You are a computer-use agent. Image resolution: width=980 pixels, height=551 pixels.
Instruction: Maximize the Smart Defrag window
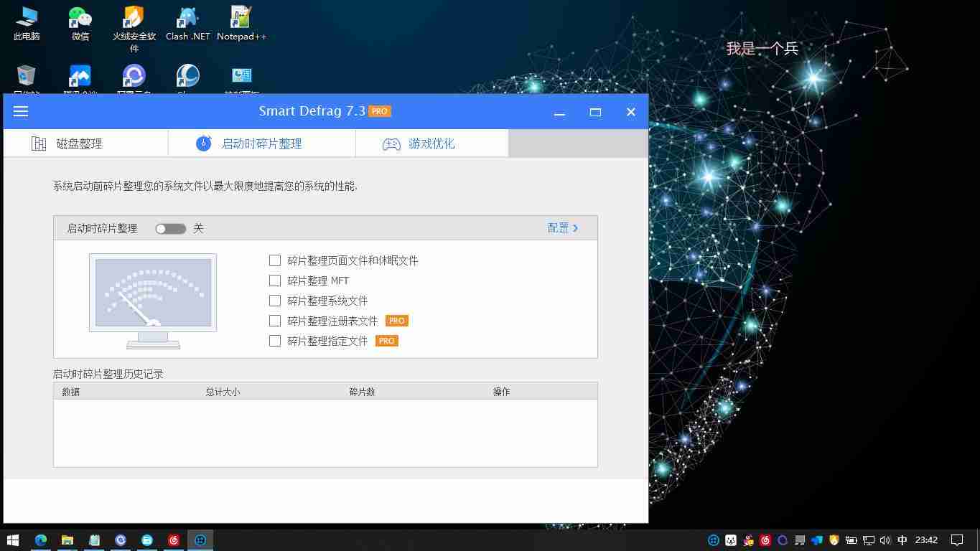pos(595,112)
